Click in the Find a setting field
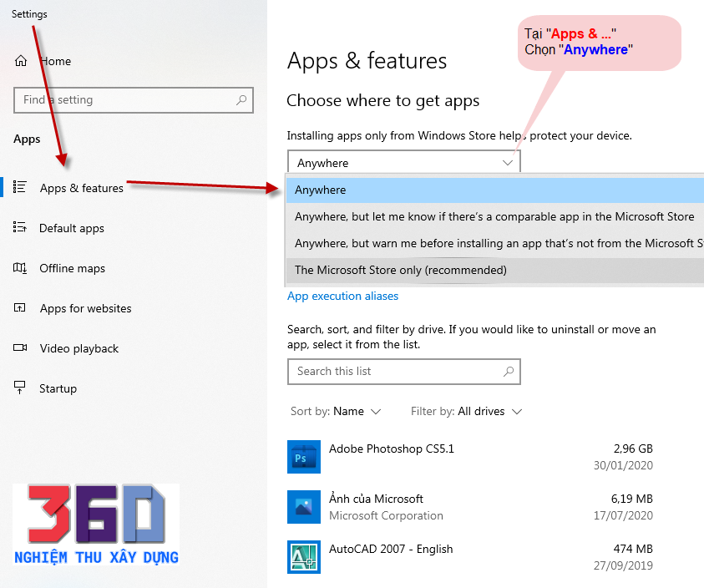 click(134, 99)
